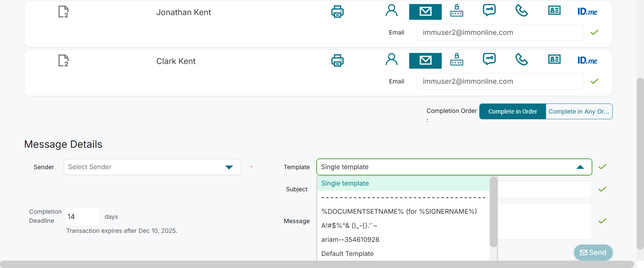Open the Select Sender dropdown
This screenshot has width=644, height=268.
click(x=152, y=167)
